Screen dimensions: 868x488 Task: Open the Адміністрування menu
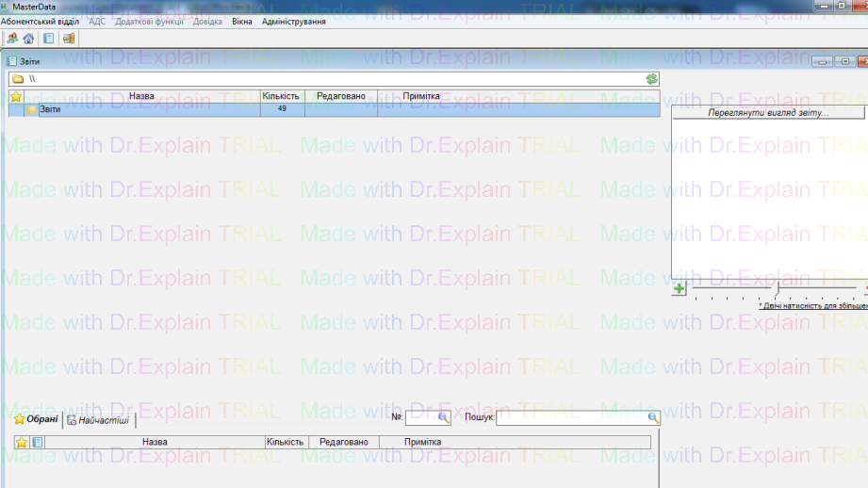point(294,21)
